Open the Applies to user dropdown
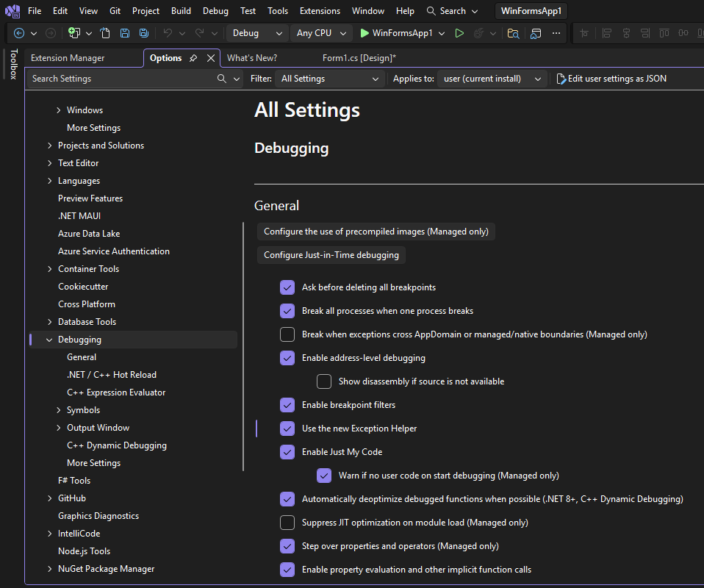Image resolution: width=704 pixels, height=588 pixels. 492,79
